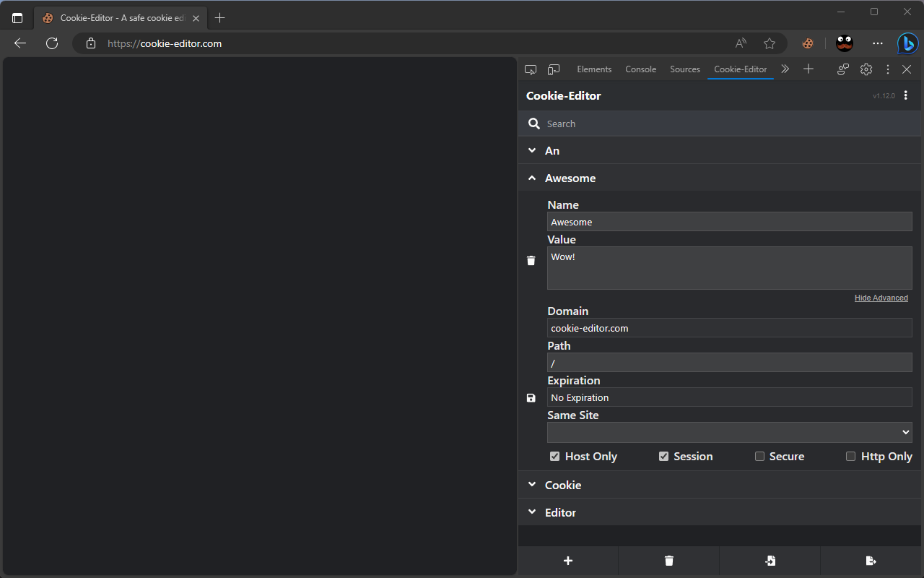Open DevTools feedback icon

pyautogui.click(x=843, y=69)
